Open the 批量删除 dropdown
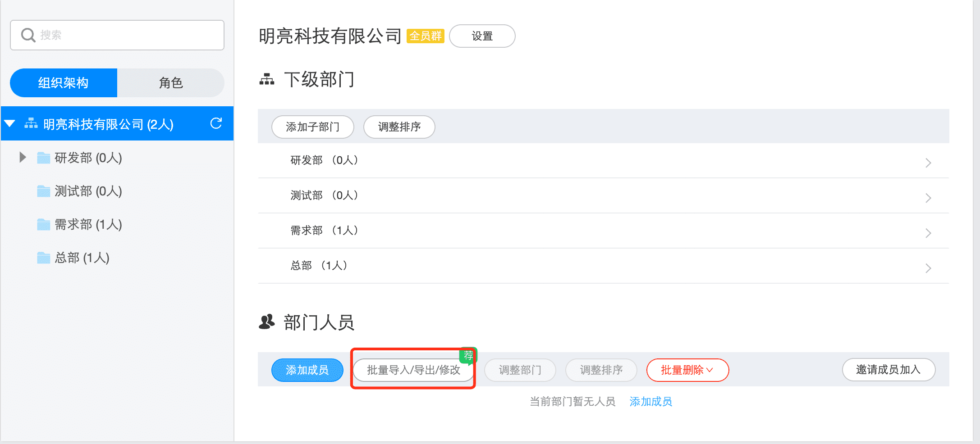The image size is (980, 444). [x=687, y=370]
